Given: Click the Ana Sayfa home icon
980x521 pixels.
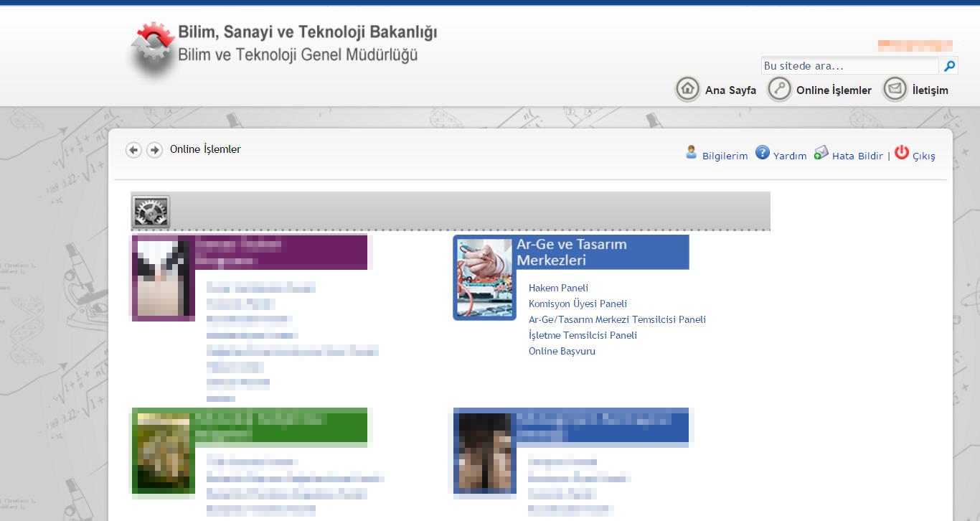Looking at the screenshot, I should click(687, 89).
